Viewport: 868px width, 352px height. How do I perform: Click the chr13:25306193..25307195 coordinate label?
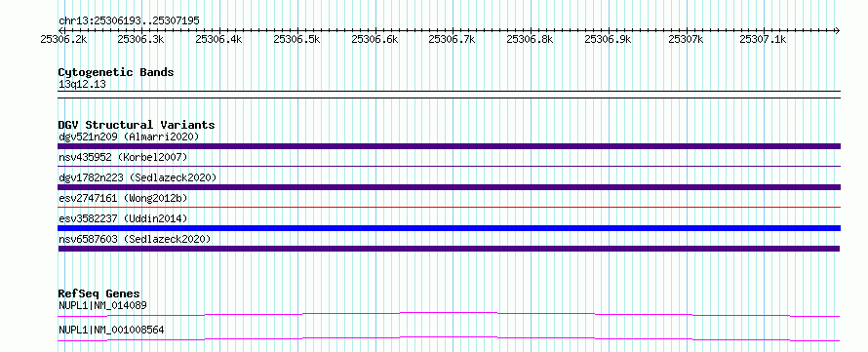tap(129, 21)
